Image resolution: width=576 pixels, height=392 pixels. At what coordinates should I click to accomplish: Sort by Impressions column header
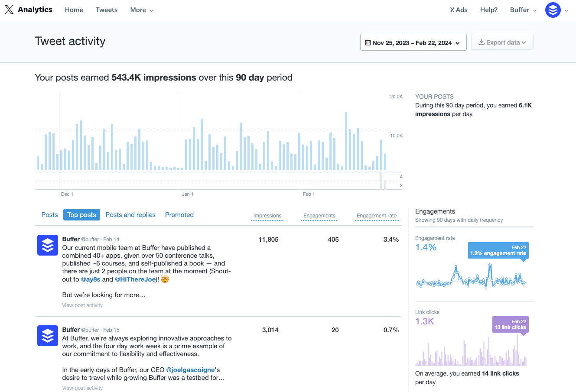(x=267, y=216)
